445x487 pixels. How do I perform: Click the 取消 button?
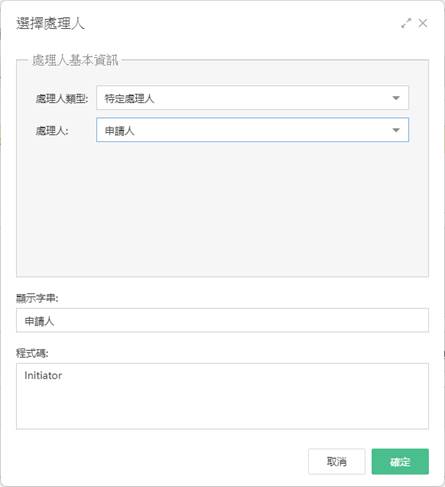(x=337, y=462)
